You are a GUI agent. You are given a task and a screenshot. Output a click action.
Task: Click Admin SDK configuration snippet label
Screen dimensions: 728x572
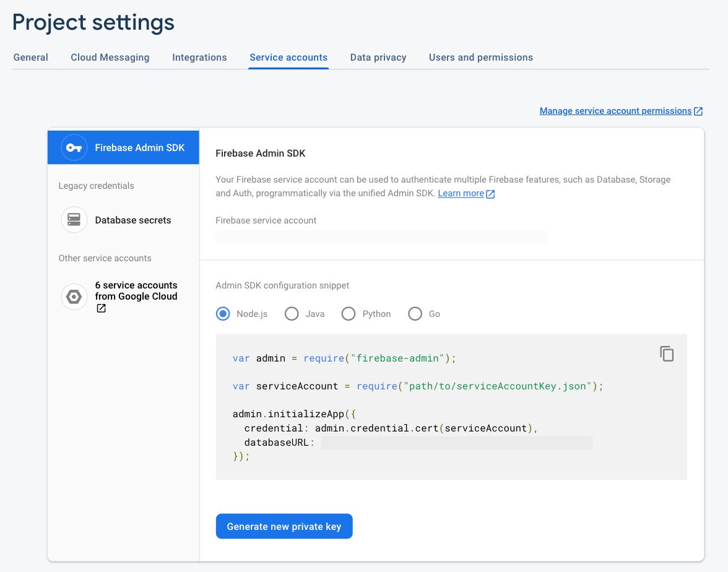[x=282, y=285]
